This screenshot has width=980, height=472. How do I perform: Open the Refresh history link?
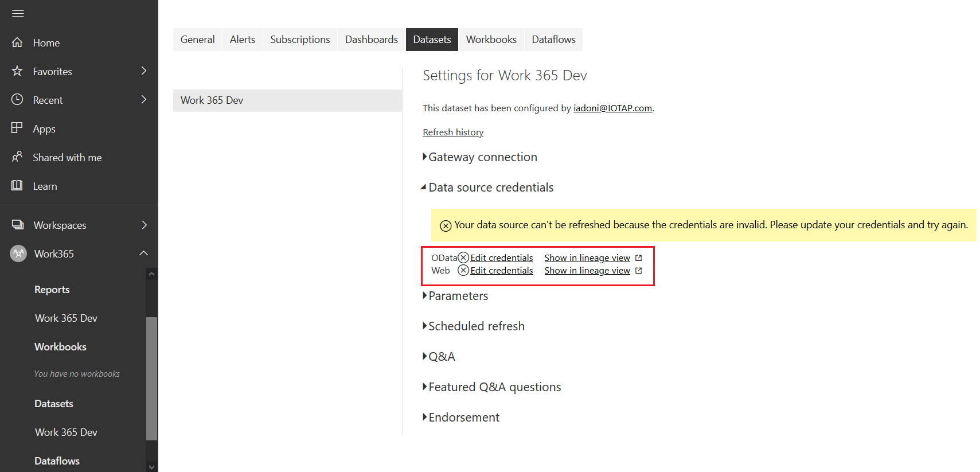[x=453, y=132]
